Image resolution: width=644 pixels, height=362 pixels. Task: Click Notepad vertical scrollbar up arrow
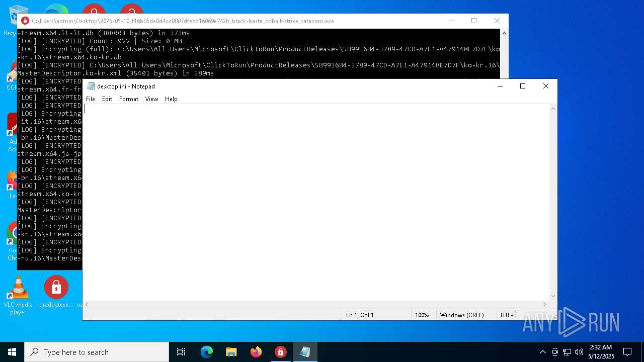(553, 109)
